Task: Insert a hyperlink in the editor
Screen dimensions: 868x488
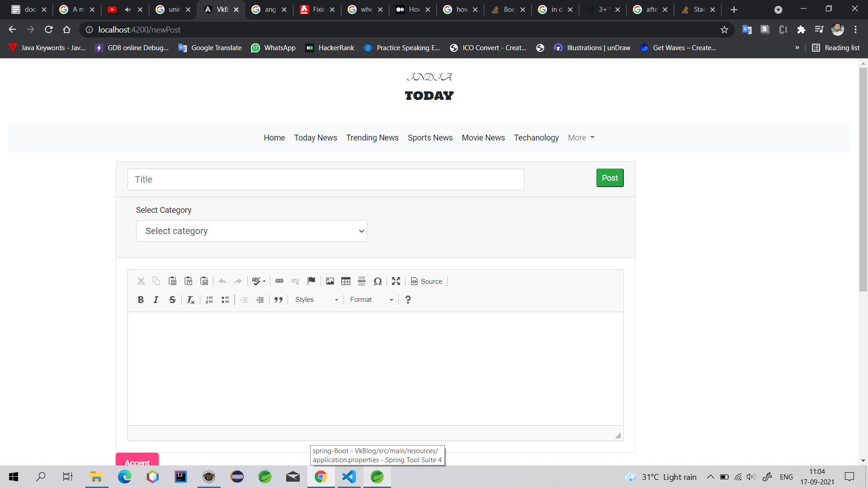Action: [x=279, y=281]
